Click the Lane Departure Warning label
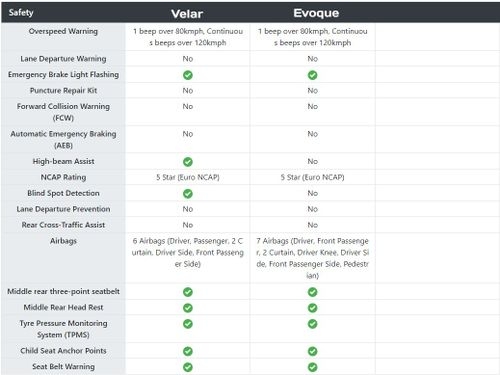The image size is (500, 375). point(63,59)
